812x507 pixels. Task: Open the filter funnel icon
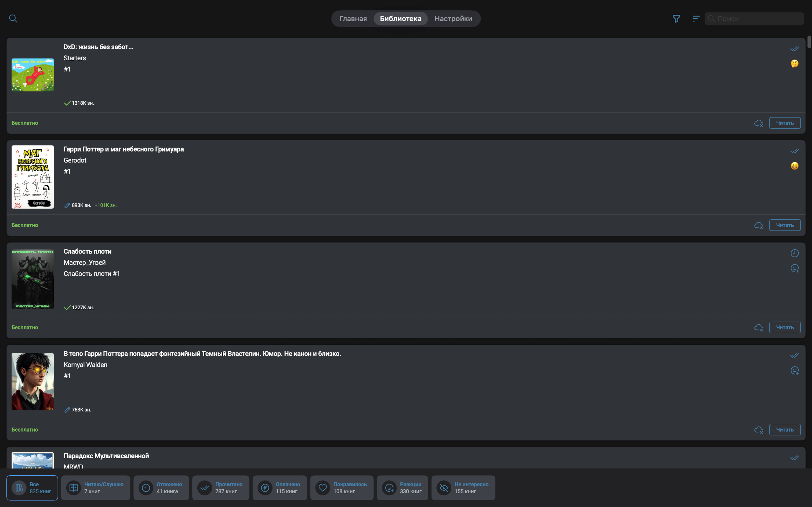point(676,19)
